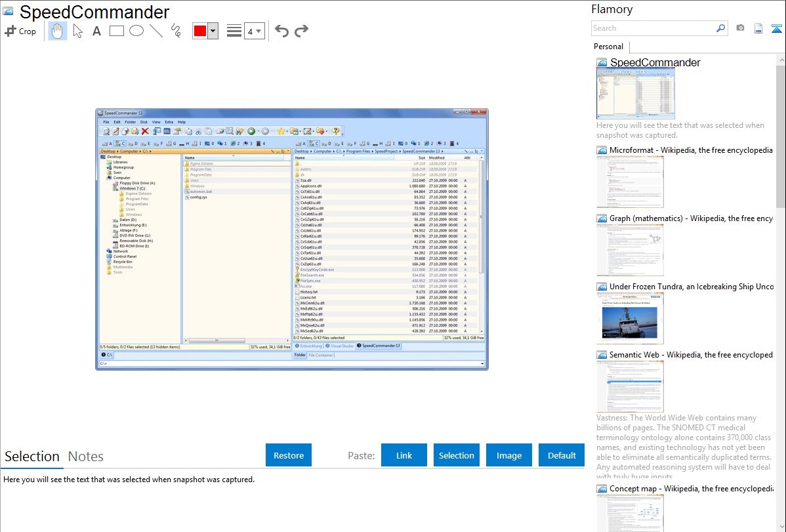Screen dimensions: 786x532
Task: Open the Notes tab
Action: (x=86, y=457)
